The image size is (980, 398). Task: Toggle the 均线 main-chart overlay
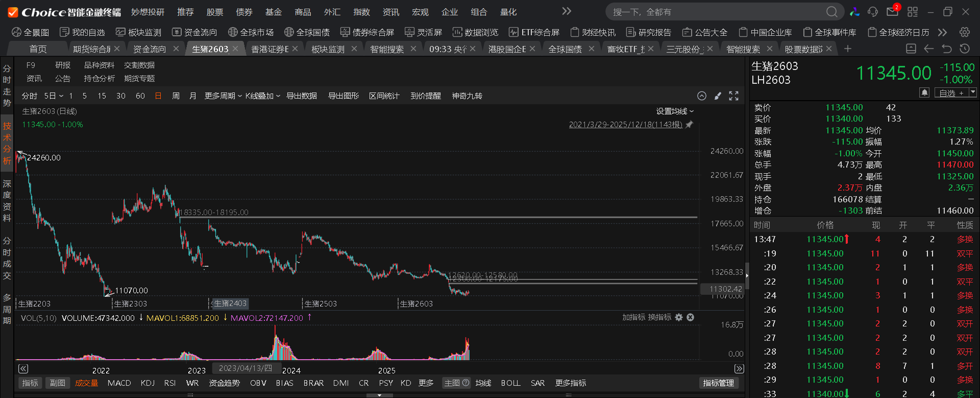pyautogui.click(x=483, y=383)
